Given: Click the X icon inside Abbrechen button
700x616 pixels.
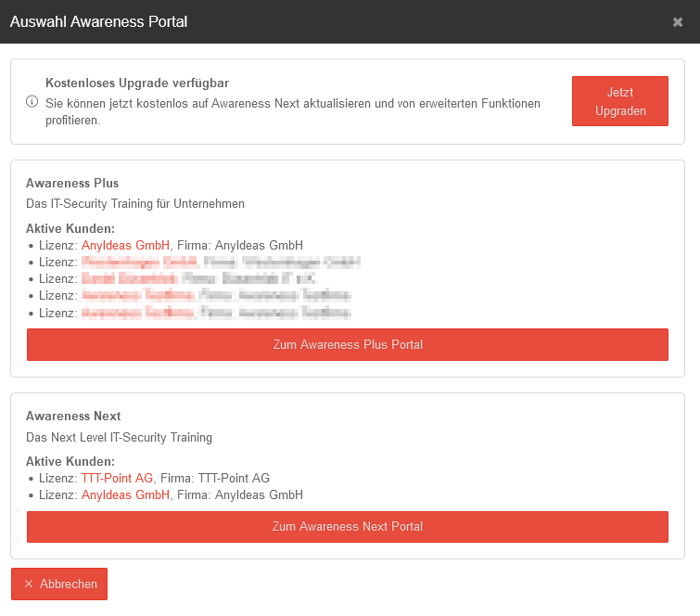Looking at the screenshot, I should pyautogui.click(x=29, y=584).
